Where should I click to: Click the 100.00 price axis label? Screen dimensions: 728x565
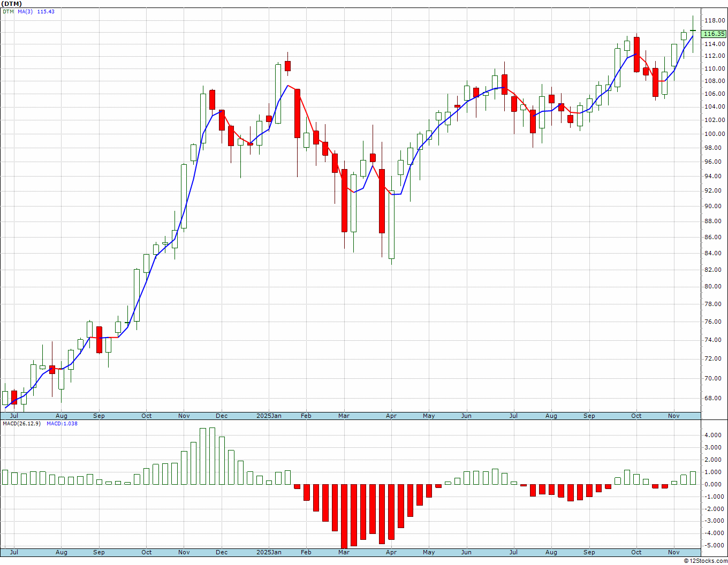(x=714, y=134)
